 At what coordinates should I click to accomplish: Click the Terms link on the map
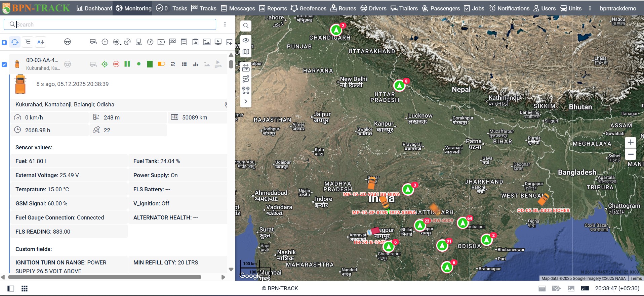pos(636,278)
